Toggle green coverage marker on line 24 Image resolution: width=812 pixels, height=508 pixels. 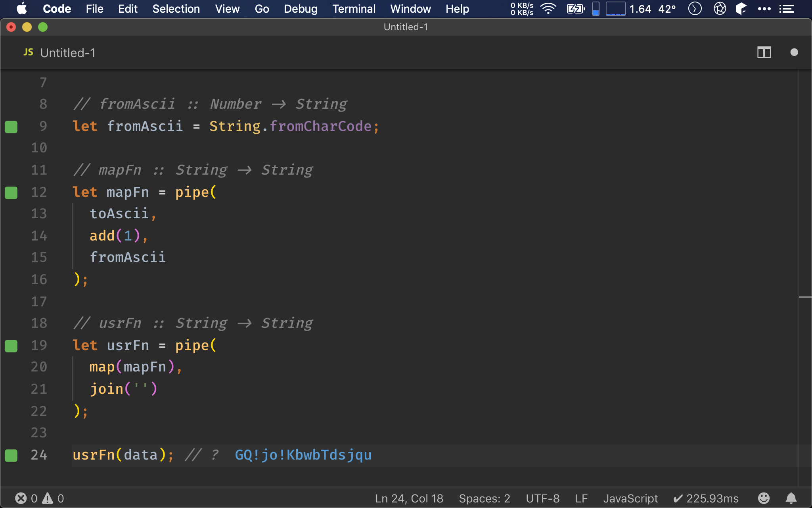tap(11, 456)
